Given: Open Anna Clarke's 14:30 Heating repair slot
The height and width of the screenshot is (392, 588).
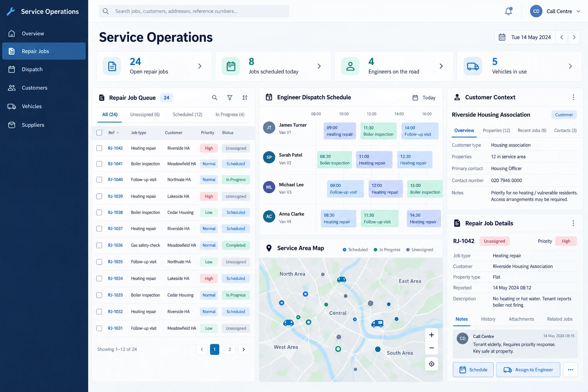Looking at the screenshot, I should [424, 219].
